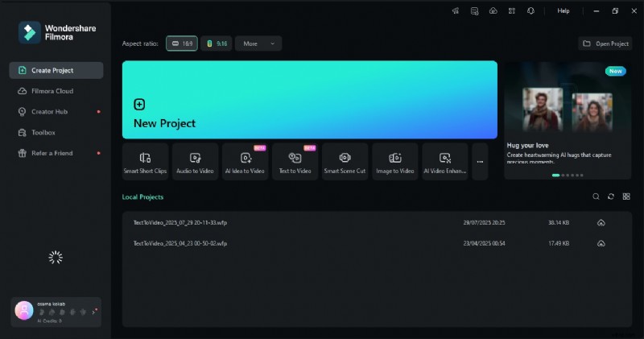Create a New Project from the banner
644x339 pixels.
coord(309,100)
